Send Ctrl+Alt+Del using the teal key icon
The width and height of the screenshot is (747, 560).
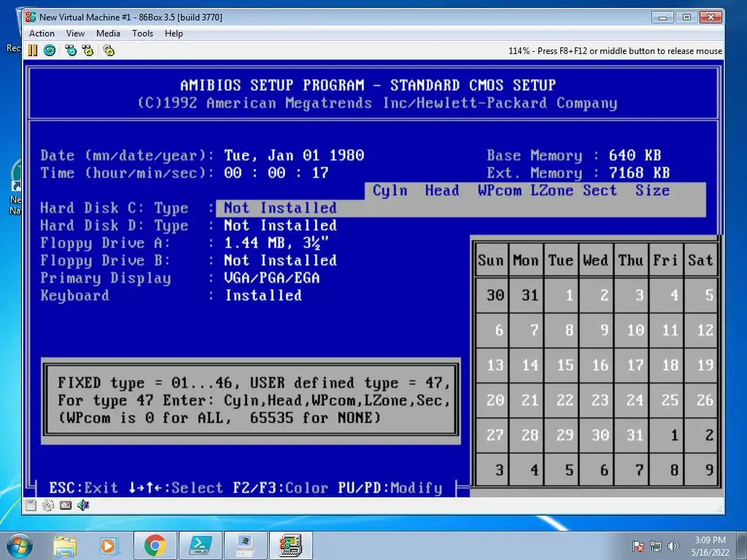click(x=71, y=50)
